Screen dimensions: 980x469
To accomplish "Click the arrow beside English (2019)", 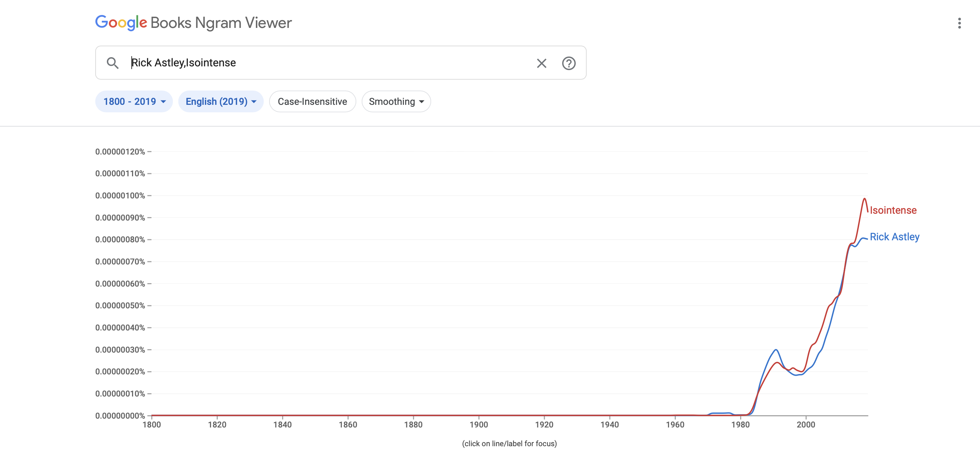I will click(254, 101).
